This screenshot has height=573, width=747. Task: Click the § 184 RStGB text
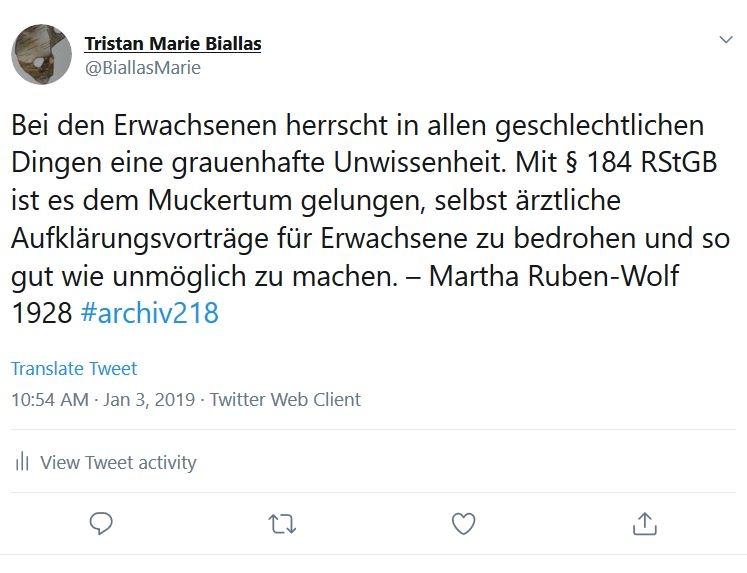[x=641, y=162]
